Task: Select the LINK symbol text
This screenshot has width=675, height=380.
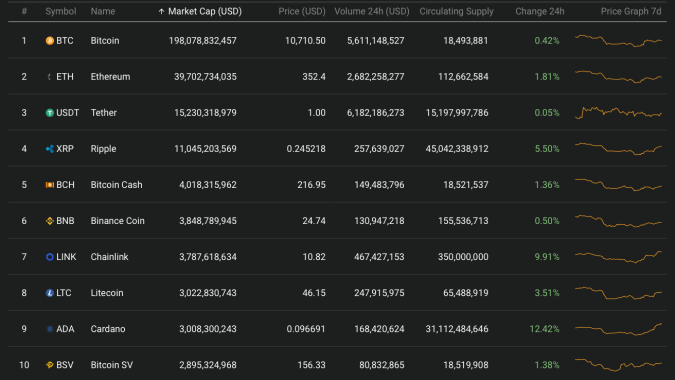Action: [x=66, y=257]
